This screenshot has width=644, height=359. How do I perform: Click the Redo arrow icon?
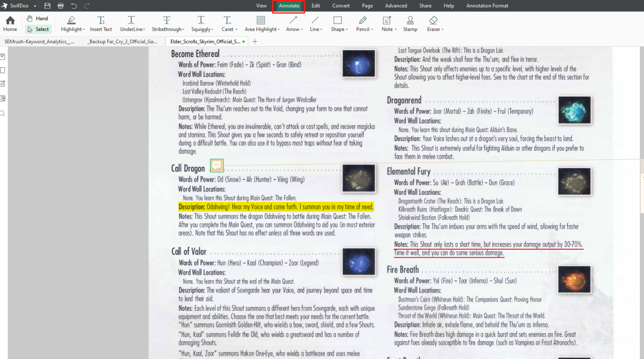pos(86,6)
